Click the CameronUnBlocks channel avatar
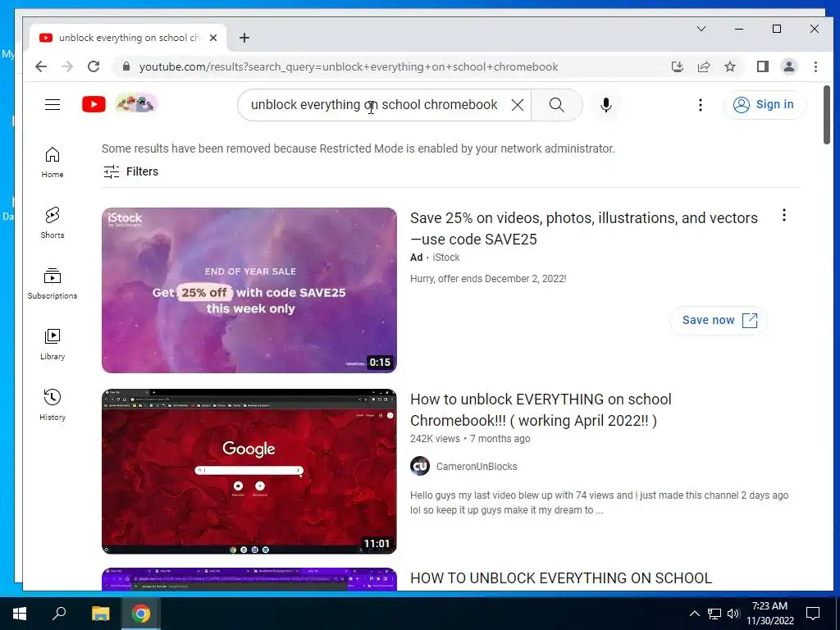The height and width of the screenshot is (630, 840). pyautogui.click(x=420, y=466)
